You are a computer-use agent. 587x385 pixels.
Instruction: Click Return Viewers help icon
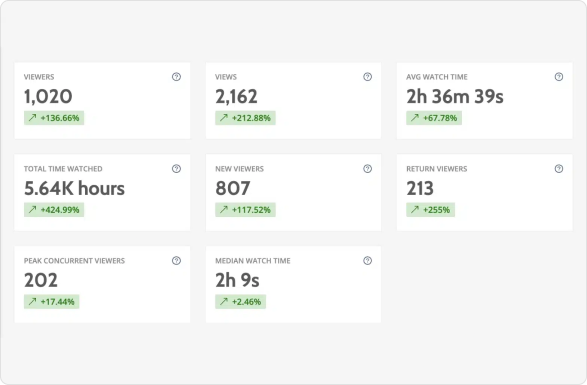pyautogui.click(x=559, y=169)
